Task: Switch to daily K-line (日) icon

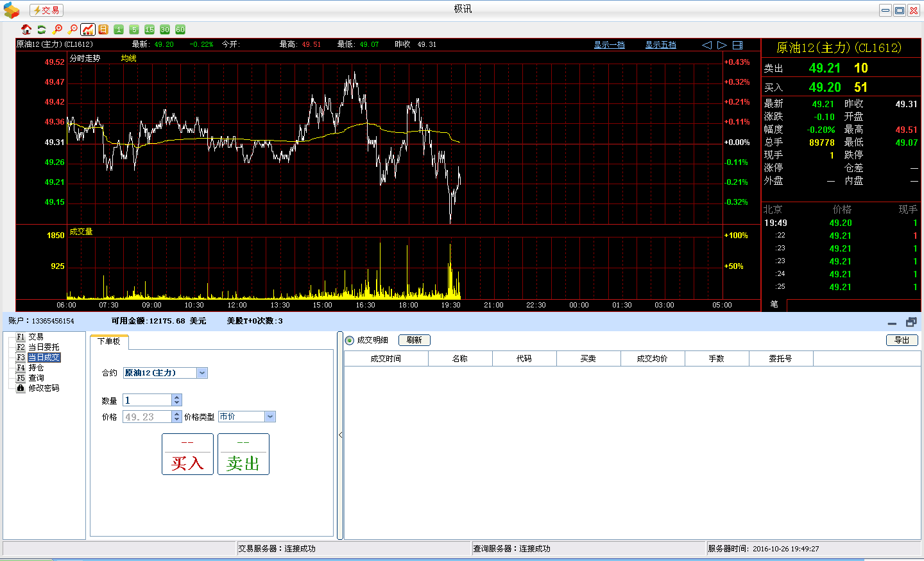Action: tap(103, 30)
